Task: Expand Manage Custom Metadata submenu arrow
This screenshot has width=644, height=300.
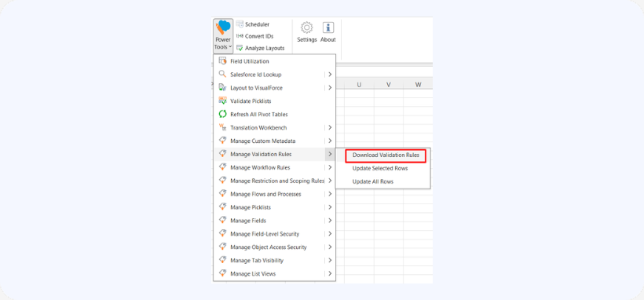Action: [330, 141]
